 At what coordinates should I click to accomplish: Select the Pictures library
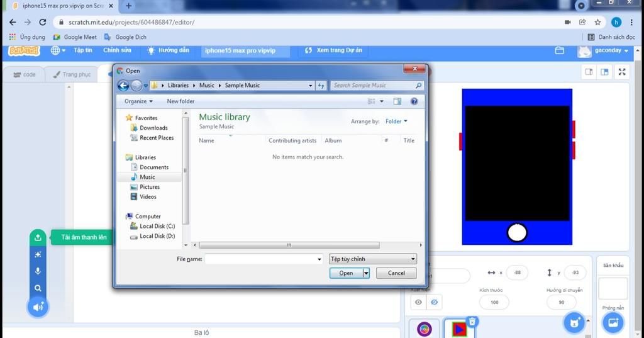145,187
